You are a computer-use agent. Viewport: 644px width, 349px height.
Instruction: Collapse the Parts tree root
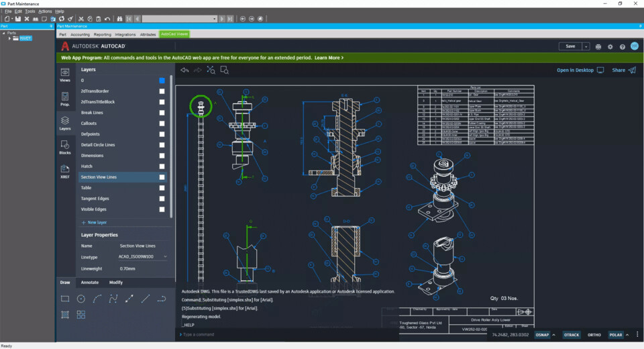point(4,33)
